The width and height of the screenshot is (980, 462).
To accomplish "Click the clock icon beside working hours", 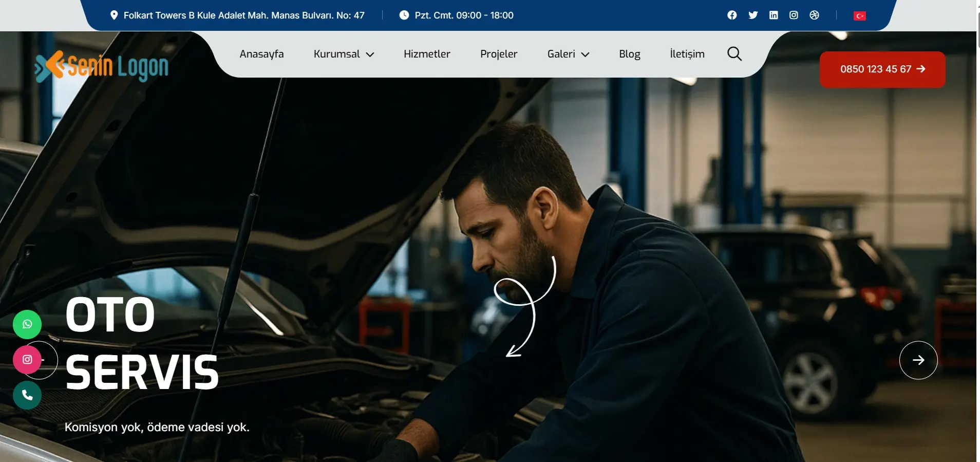I will (x=404, y=15).
